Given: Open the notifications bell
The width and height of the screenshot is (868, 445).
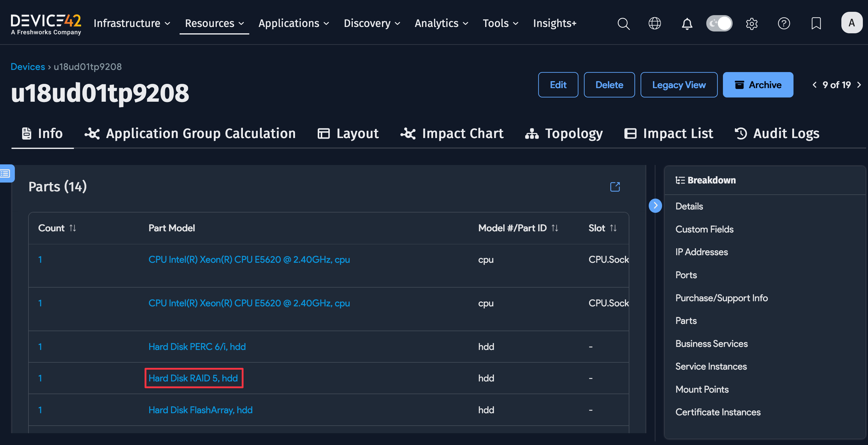Looking at the screenshot, I should (687, 23).
